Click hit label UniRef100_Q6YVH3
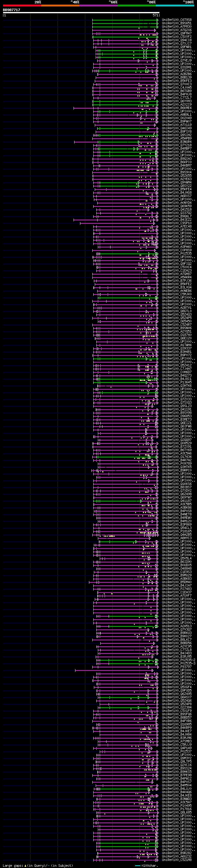The height and width of the screenshot is (868, 197). (x=177, y=101)
